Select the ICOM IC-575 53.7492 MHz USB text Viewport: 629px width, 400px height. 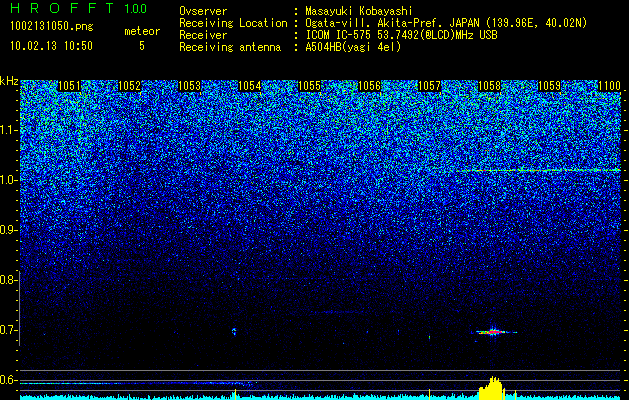tap(401, 35)
